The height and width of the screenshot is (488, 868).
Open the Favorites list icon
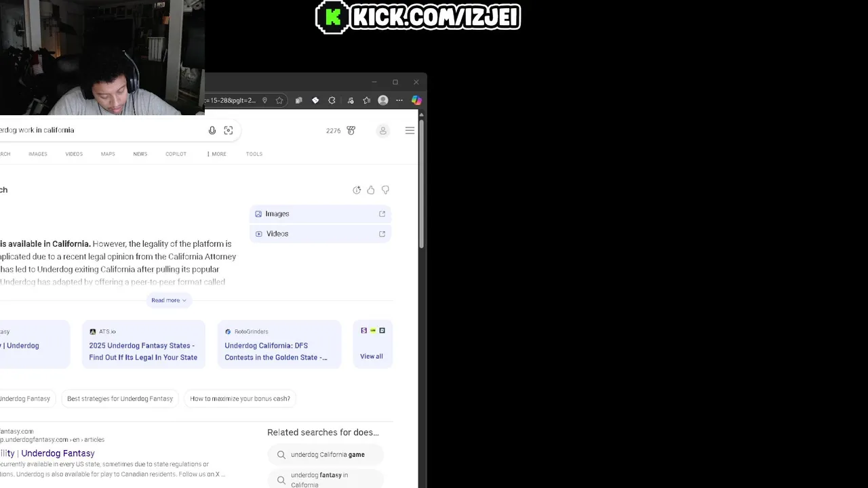[x=367, y=100]
